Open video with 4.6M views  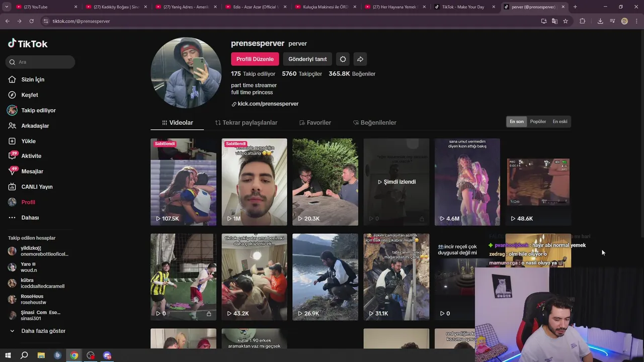[x=467, y=182]
